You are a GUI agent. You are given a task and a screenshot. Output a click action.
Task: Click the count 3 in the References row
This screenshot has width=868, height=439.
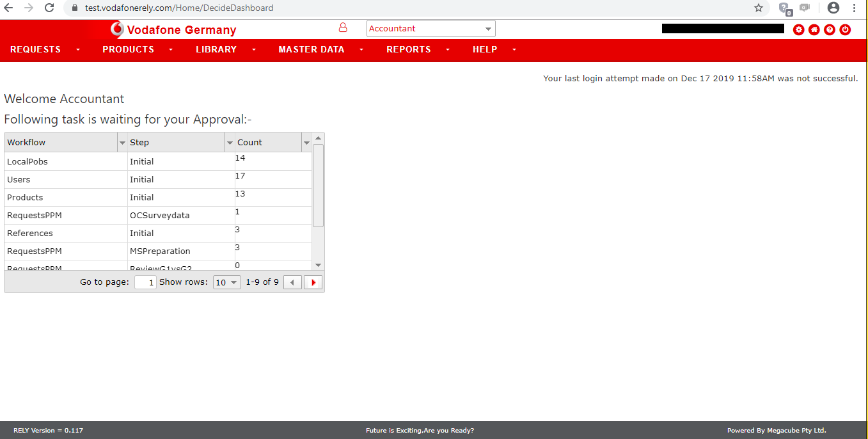click(x=238, y=229)
